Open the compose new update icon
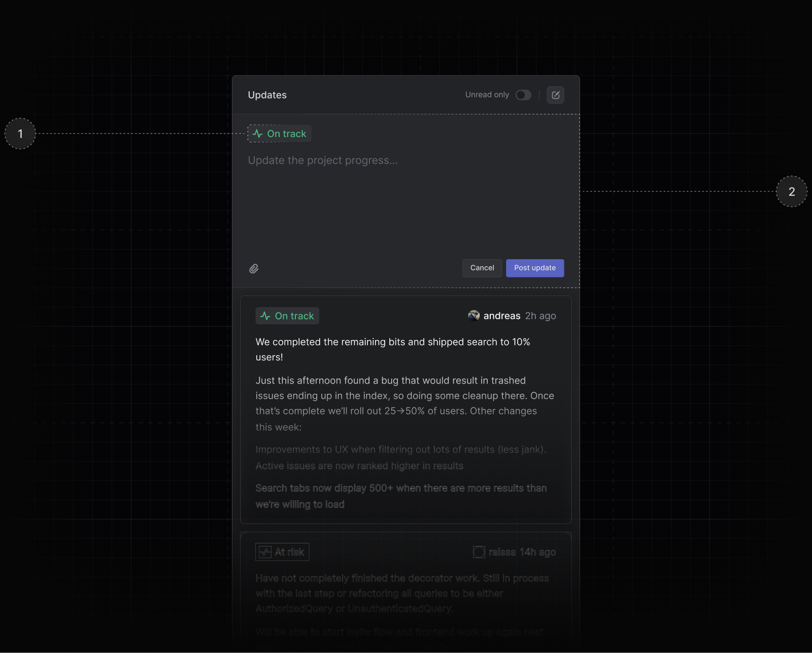The image size is (812, 653). pyautogui.click(x=555, y=95)
